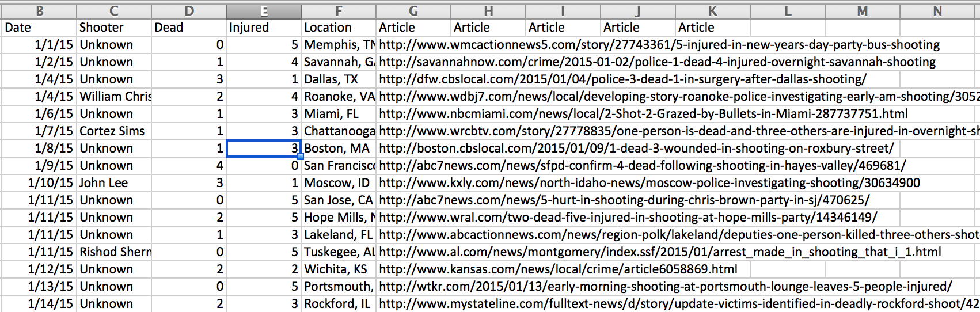Select shooter cell 'Cortez Sims'

[114, 131]
